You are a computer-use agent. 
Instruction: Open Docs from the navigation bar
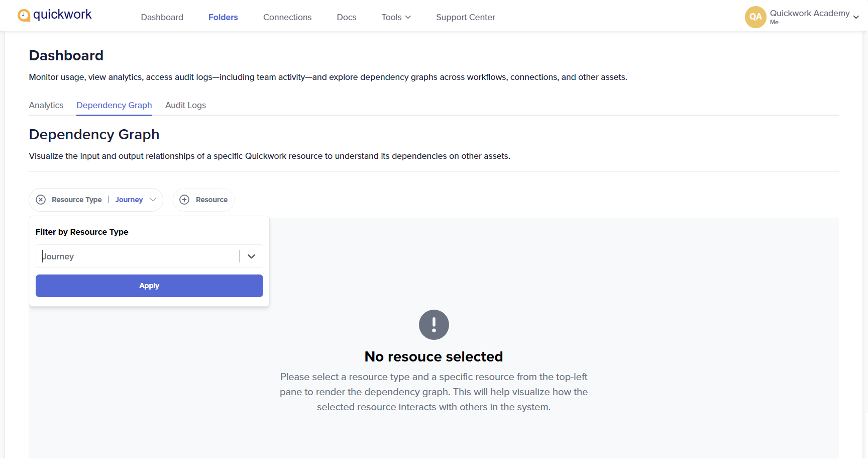pyautogui.click(x=347, y=17)
